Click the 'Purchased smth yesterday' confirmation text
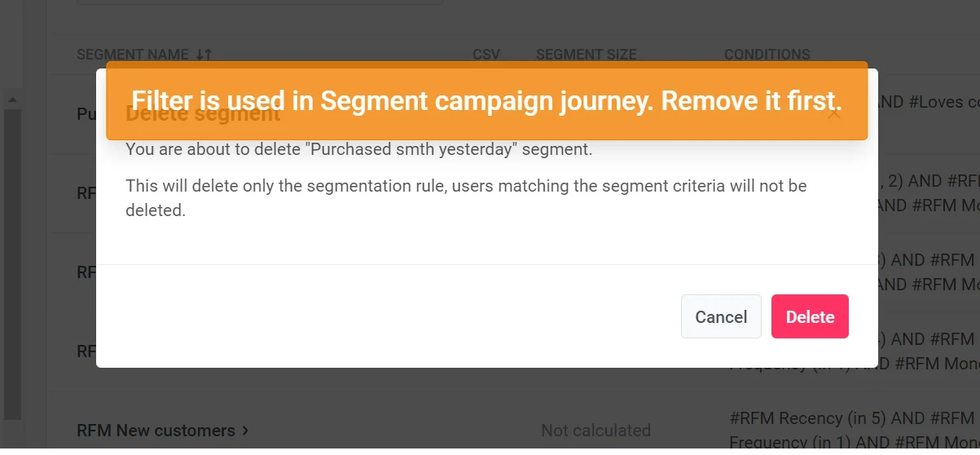The height and width of the screenshot is (455, 980). (358, 150)
